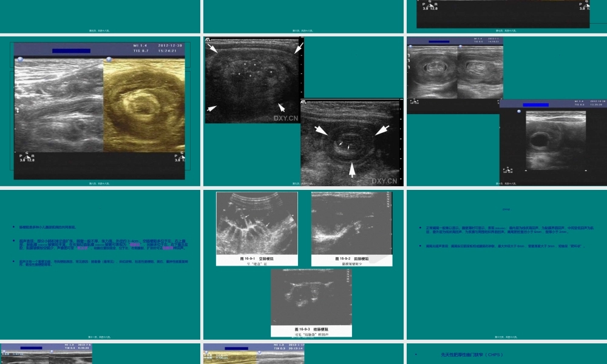
Task: Select the side-by-side dual ultrasound image
Action: tap(455, 72)
